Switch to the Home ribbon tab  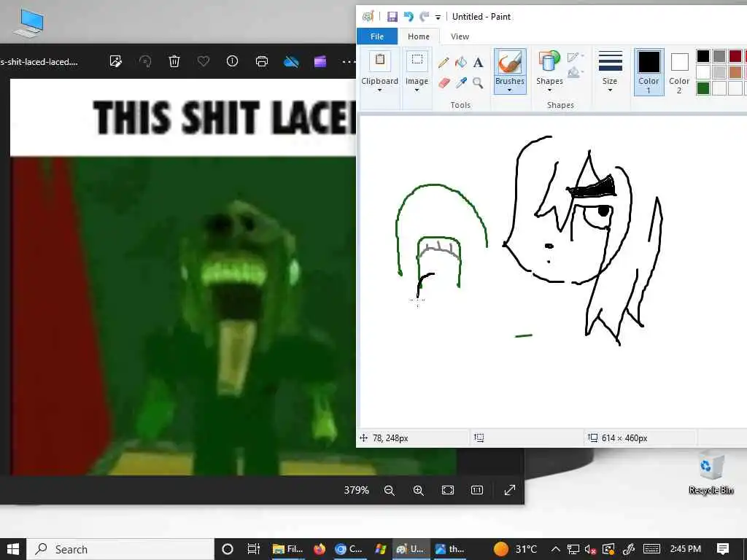[418, 36]
